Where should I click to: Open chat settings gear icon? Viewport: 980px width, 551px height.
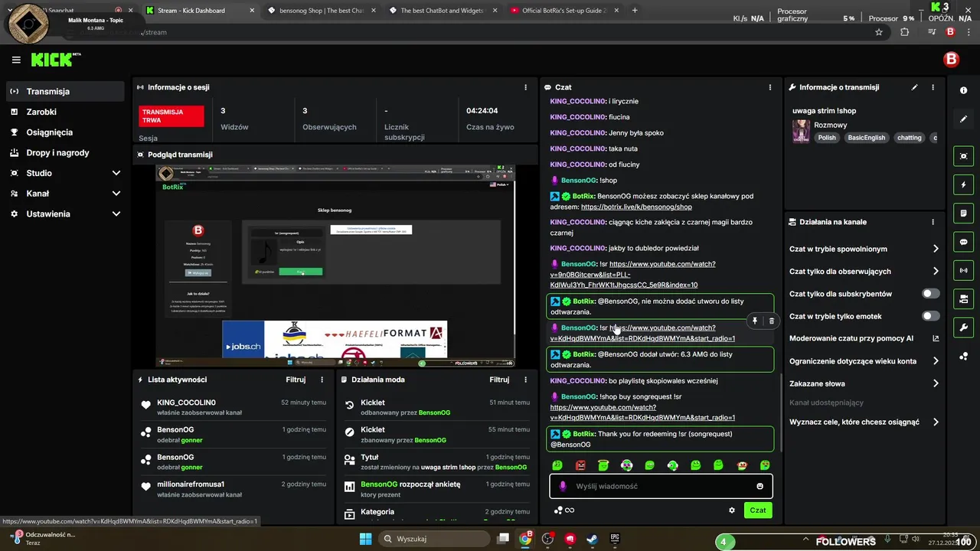pos(731,510)
